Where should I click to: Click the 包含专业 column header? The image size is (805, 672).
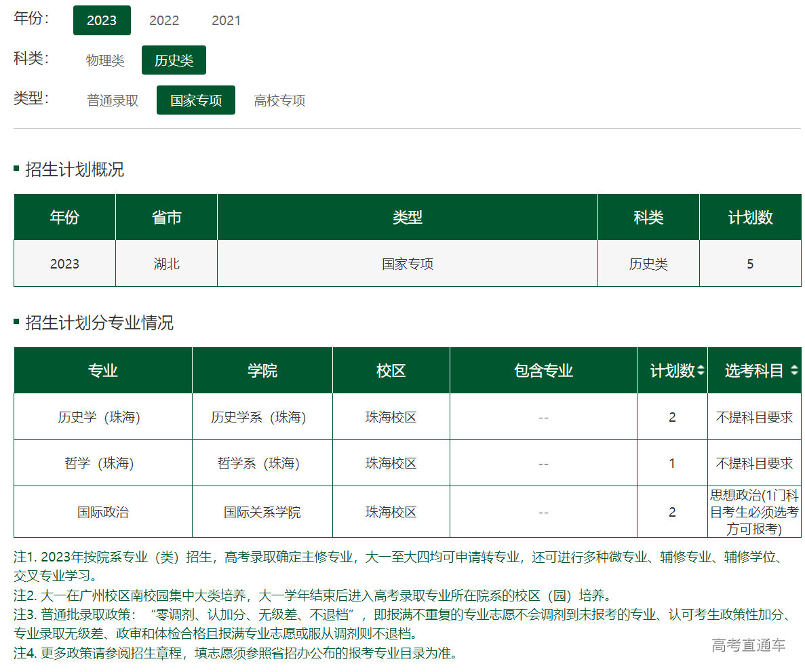click(x=543, y=371)
